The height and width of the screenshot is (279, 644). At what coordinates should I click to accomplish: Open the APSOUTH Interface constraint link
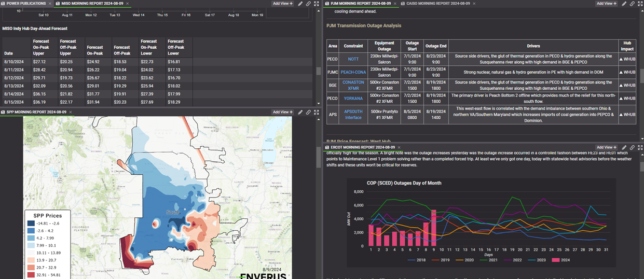pos(353,115)
